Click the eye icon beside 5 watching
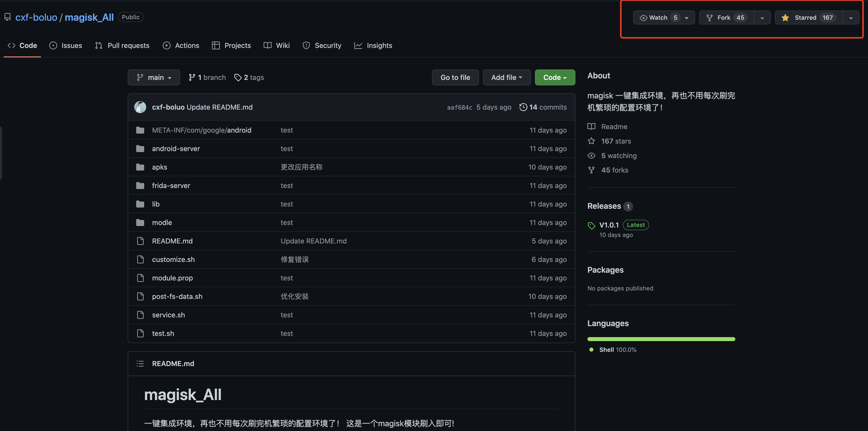Viewport: 868px width, 431px height. (x=591, y=156)
